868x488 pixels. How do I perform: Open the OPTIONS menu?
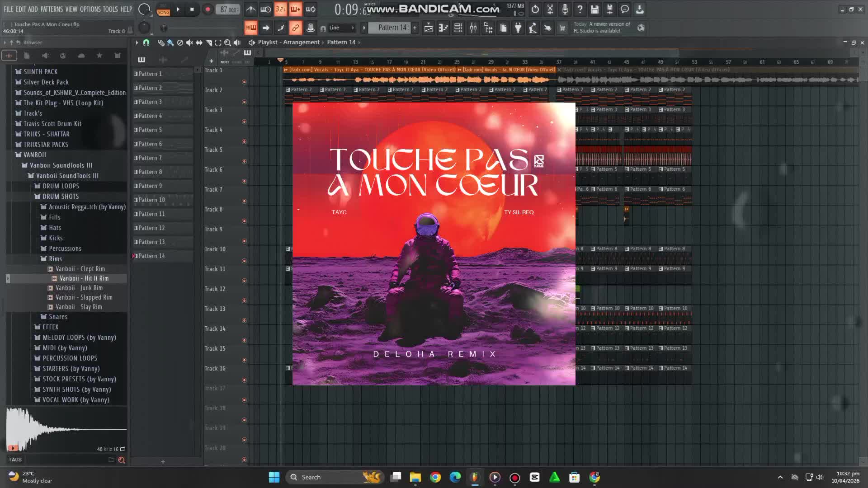[90, 9]
